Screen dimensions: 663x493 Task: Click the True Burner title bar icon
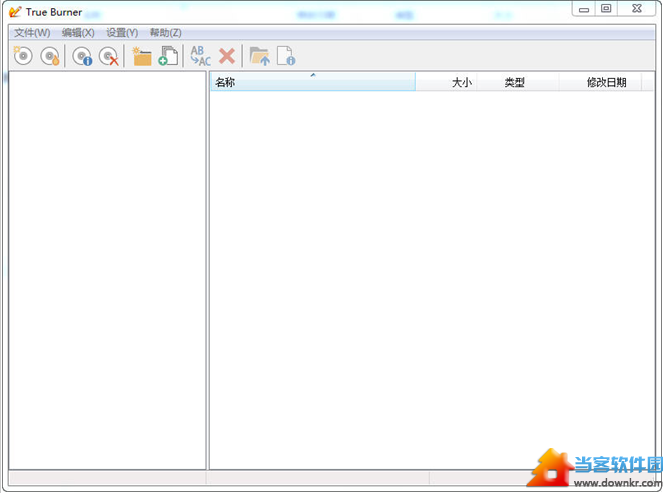tap(15, 12)
